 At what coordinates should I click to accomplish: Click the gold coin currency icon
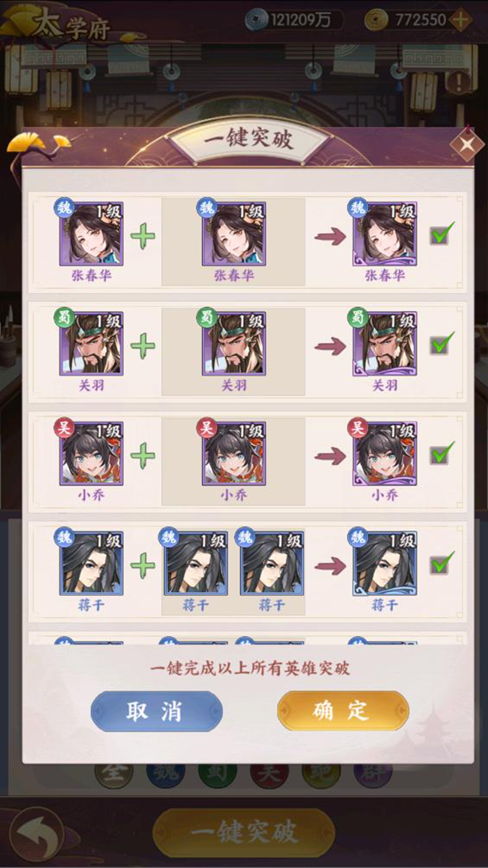point(376,20)
